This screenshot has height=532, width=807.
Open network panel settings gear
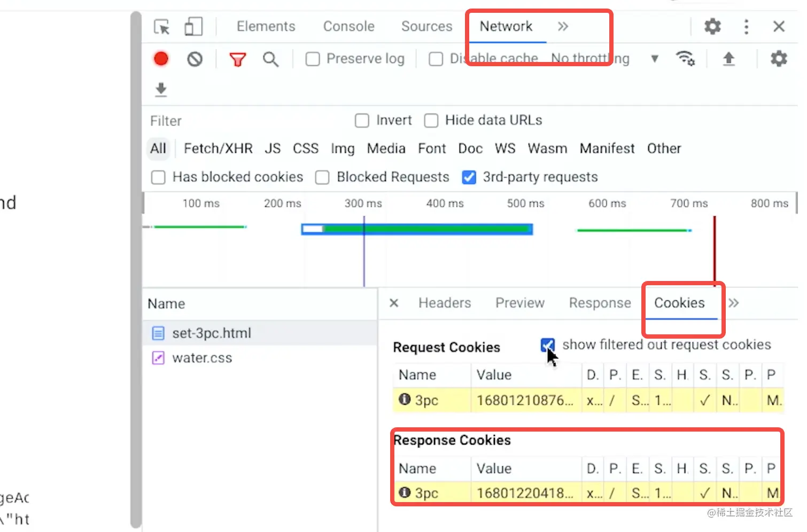coord(779,59)
